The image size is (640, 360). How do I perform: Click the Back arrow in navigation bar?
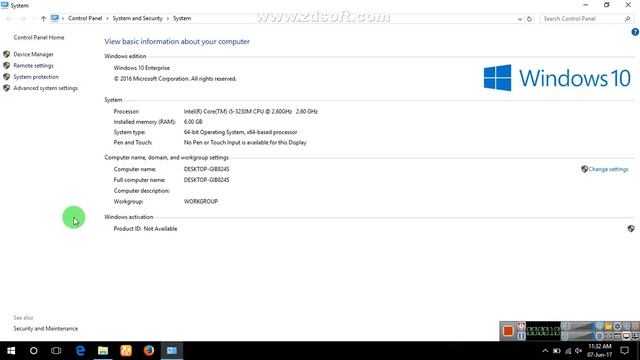(x=9, y=18)
